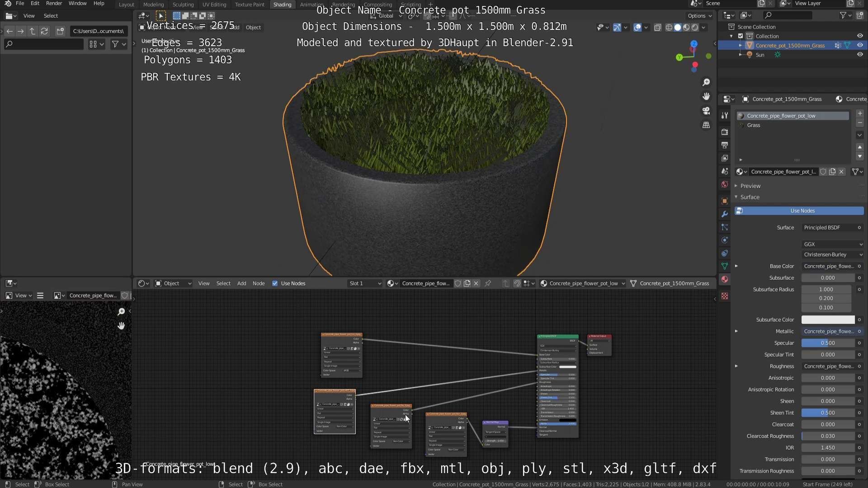The height and width of the screenshot is (488, 868).
Task: Open the Render menu
Action: tap(54, 4)
